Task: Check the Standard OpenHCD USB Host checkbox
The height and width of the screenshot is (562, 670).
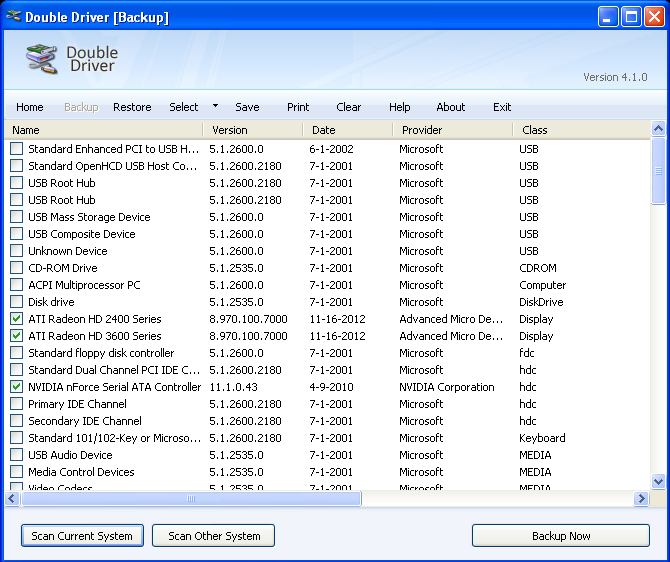Action: coord(16,165)
